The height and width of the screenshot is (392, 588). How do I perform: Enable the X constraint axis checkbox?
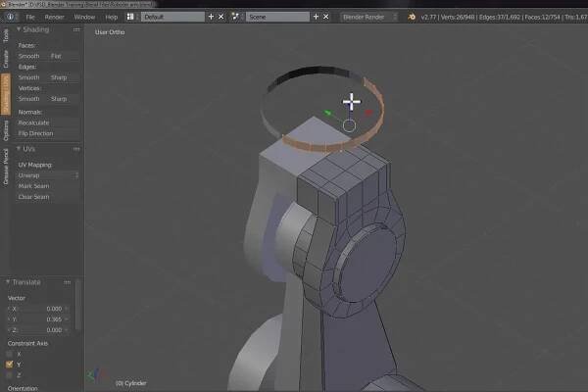click(x=11, y=353)
